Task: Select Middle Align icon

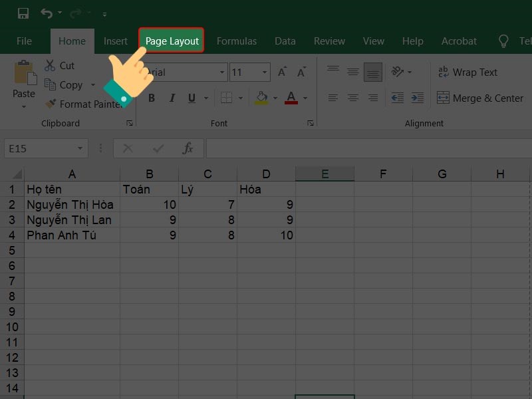Action: point(353,72)
